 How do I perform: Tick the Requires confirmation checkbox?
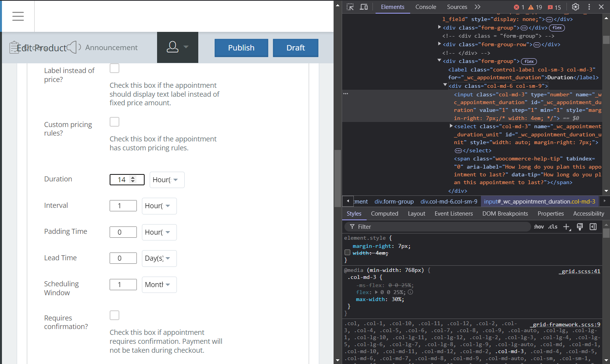[114, 315]
